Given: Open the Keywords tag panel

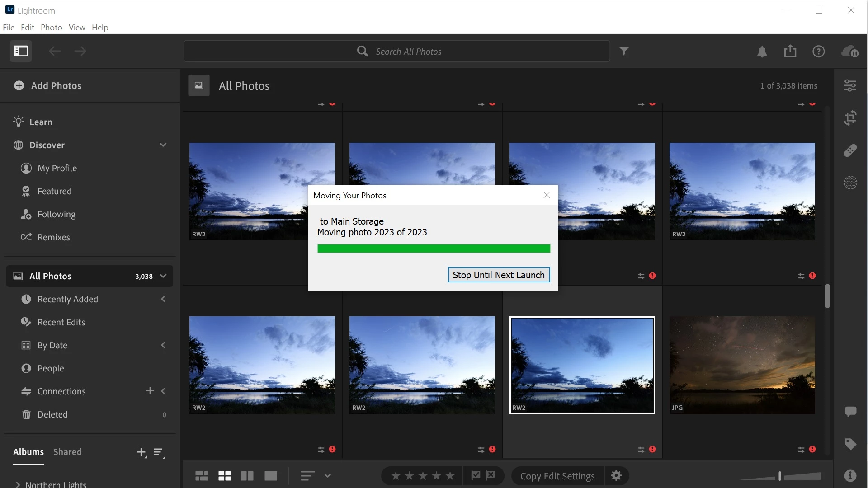Looking at the screenshot, I should click(850, 444).
